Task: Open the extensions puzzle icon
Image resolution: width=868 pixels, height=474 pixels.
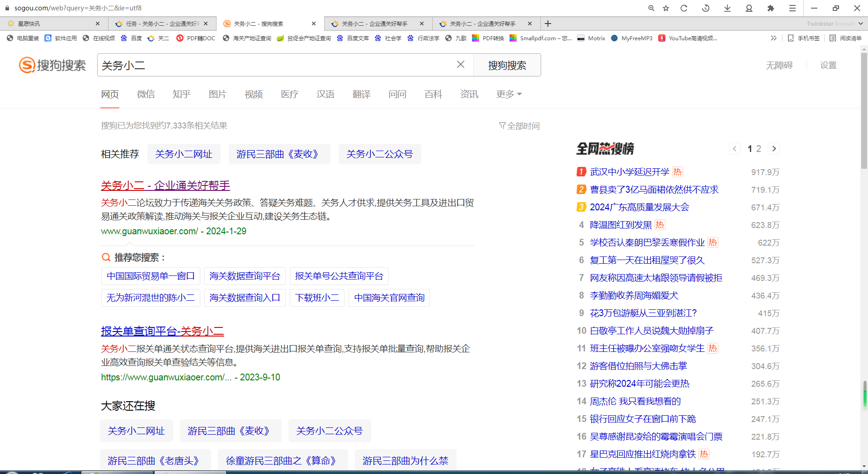Action: [x=771, y=8]
